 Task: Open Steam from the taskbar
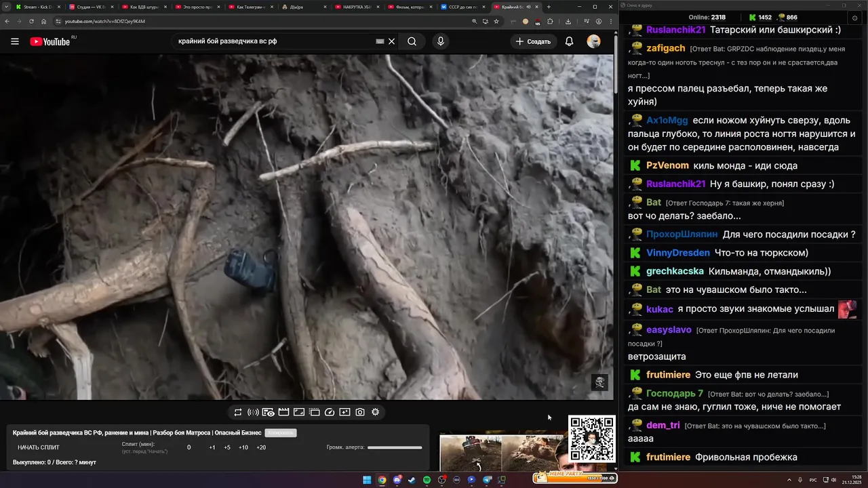(412, 480)
